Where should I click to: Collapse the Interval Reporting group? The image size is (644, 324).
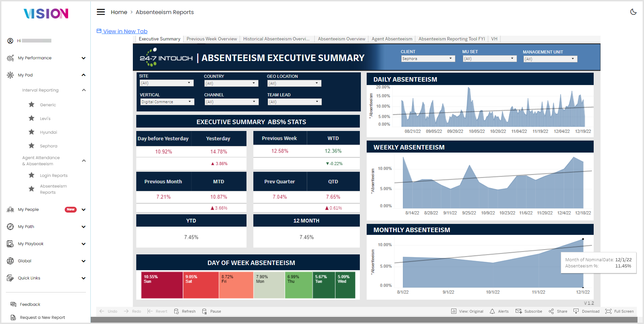[84, 90]
